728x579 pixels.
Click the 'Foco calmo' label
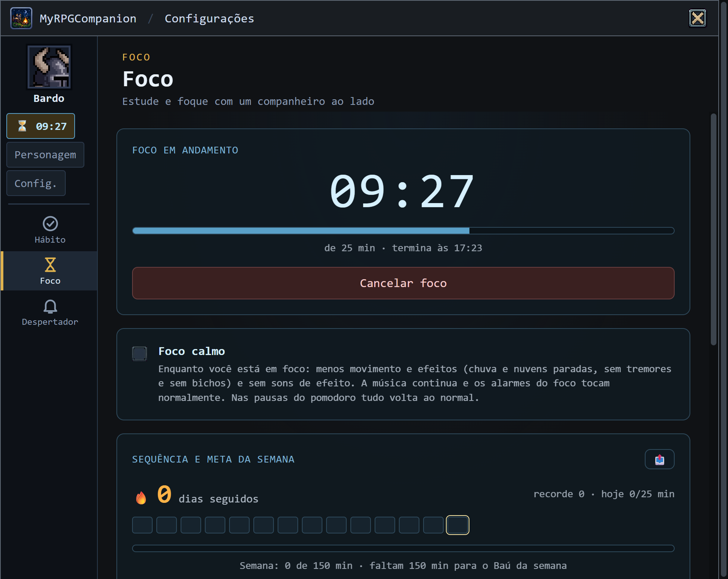[192, 351]
